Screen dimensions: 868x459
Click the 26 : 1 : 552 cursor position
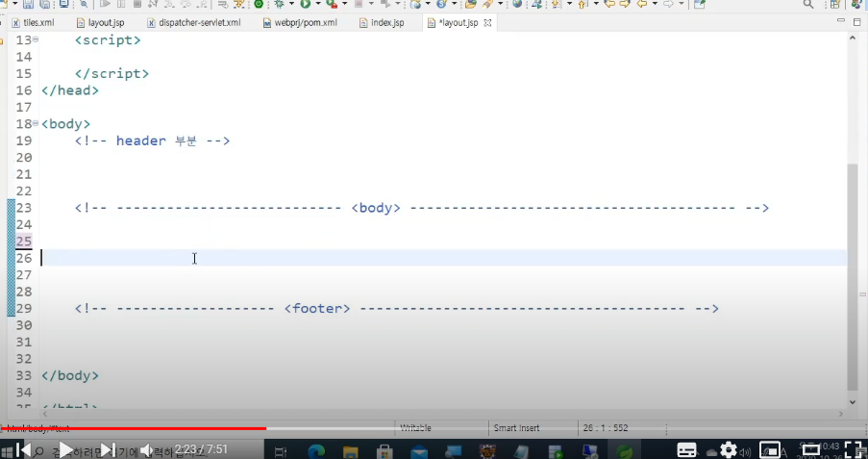[x=605, y=428]
